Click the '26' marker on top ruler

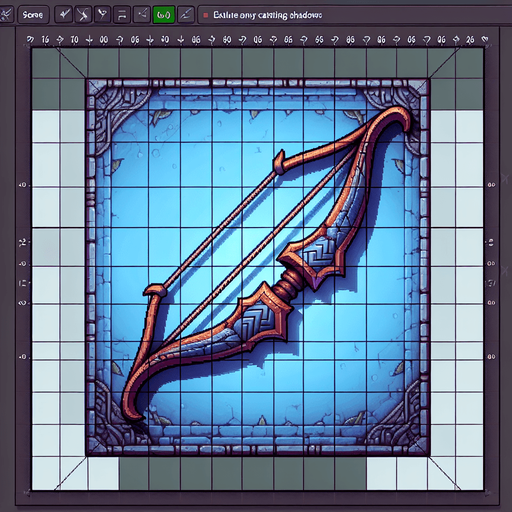tap(470, 40)
